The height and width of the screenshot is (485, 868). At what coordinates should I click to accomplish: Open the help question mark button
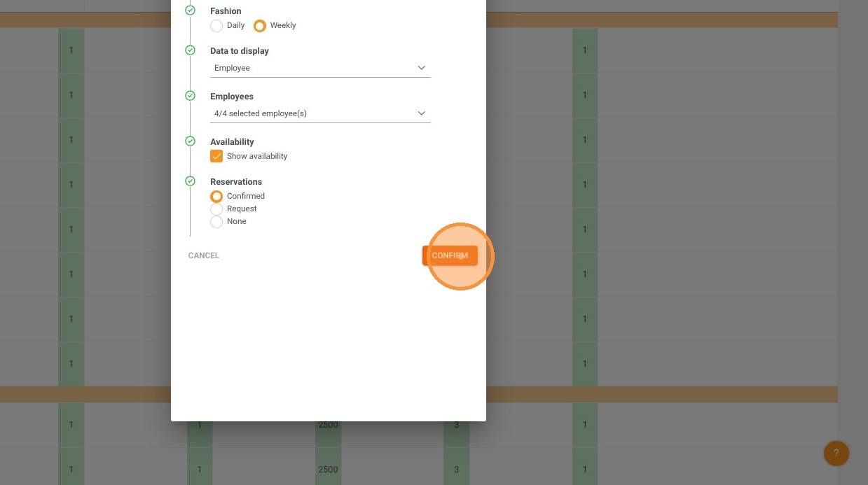[x=836, y=453]
